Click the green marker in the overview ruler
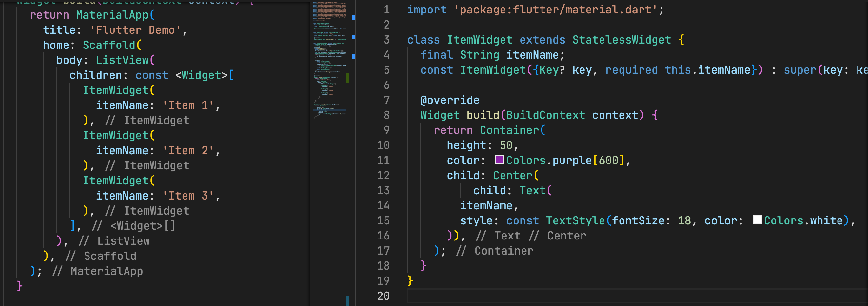Image resolution: width=868 pixels, height=306 pixels. pos(348,78)
